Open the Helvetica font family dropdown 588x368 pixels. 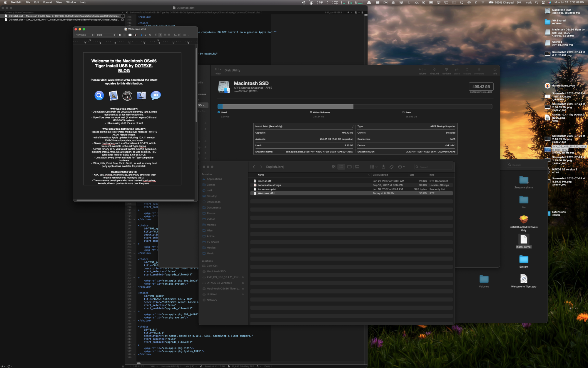pyautogui.click(x=84, y=35)
